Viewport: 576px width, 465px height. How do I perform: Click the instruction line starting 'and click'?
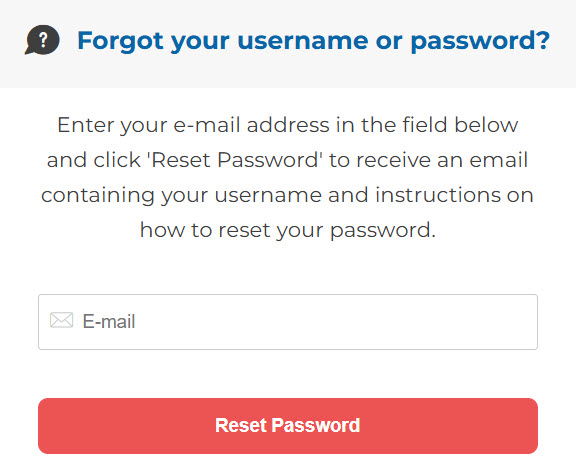(x=288, y=160)
